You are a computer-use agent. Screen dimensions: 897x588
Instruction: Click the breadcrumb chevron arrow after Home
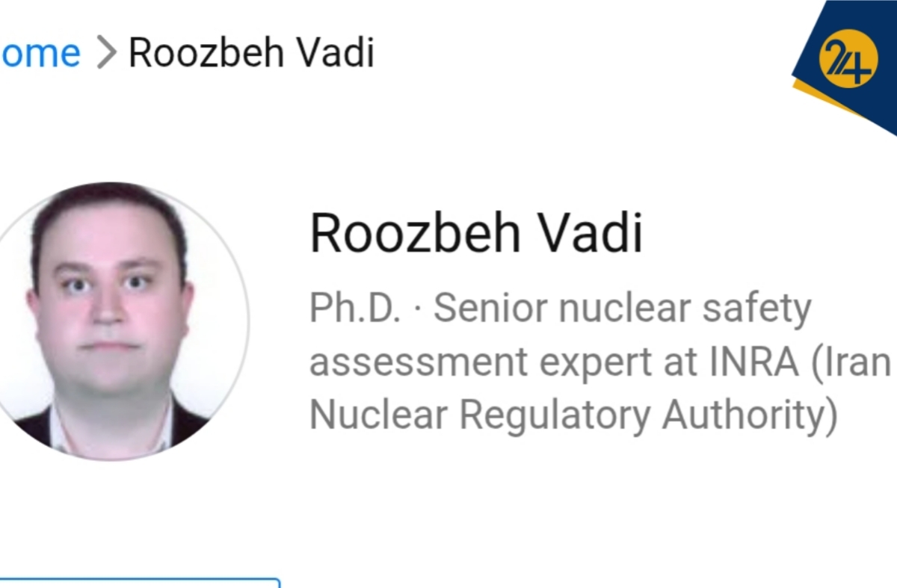[x=107, y=54]
